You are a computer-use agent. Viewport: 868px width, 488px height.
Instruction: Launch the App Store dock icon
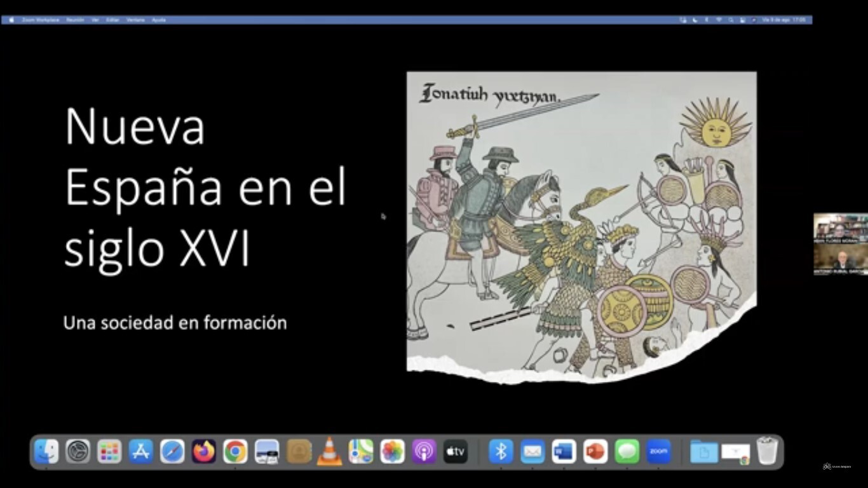[x=141, y=452]
